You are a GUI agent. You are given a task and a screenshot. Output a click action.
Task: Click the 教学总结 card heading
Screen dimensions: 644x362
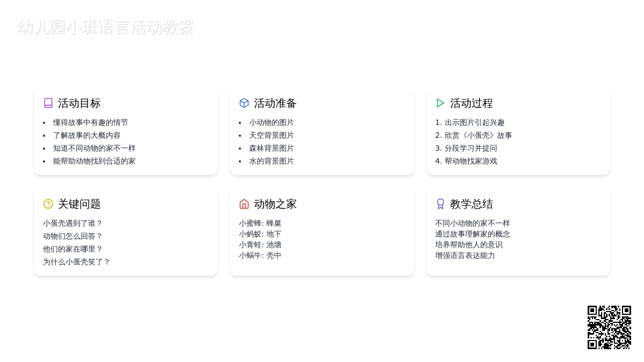click(x=471, y=204)
